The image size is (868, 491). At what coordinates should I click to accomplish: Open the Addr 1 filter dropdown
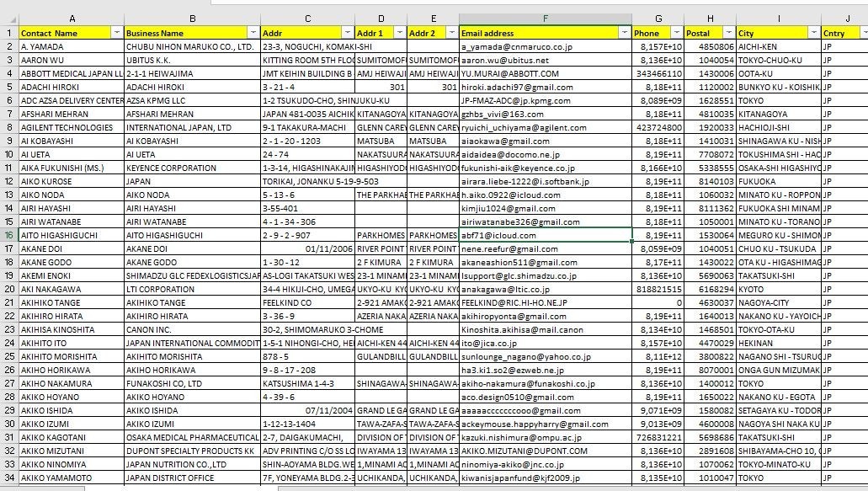click(399, 33)
